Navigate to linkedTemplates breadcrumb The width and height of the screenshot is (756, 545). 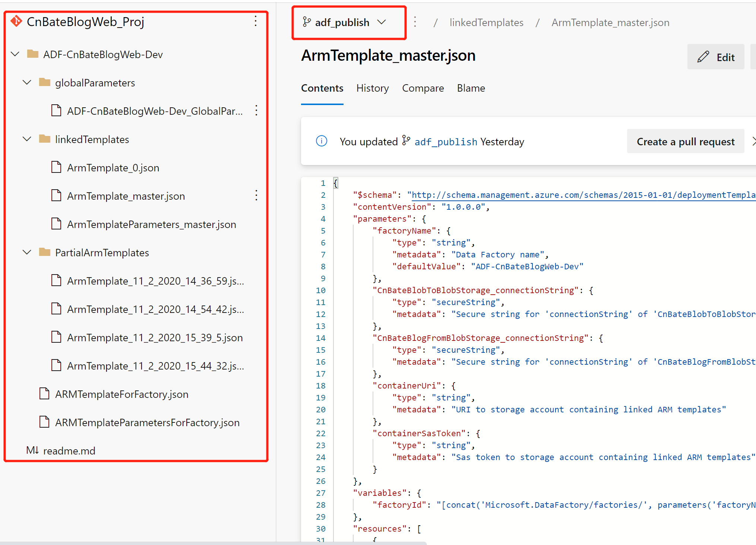486,22
